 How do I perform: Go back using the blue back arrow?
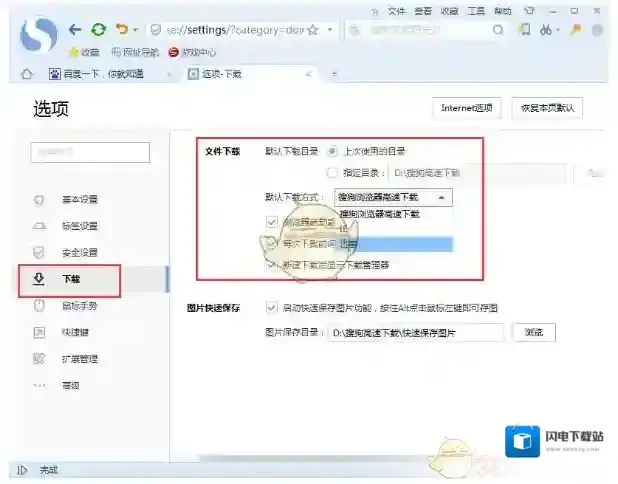75,30
